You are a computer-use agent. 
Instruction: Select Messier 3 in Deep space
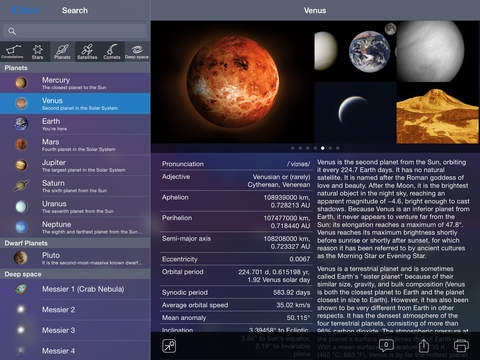75,330
